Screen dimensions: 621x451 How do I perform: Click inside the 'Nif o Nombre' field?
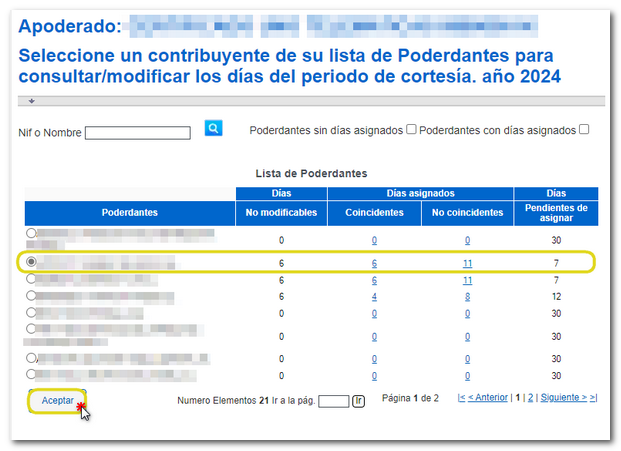pyautogui.click(x=138, y=133)
